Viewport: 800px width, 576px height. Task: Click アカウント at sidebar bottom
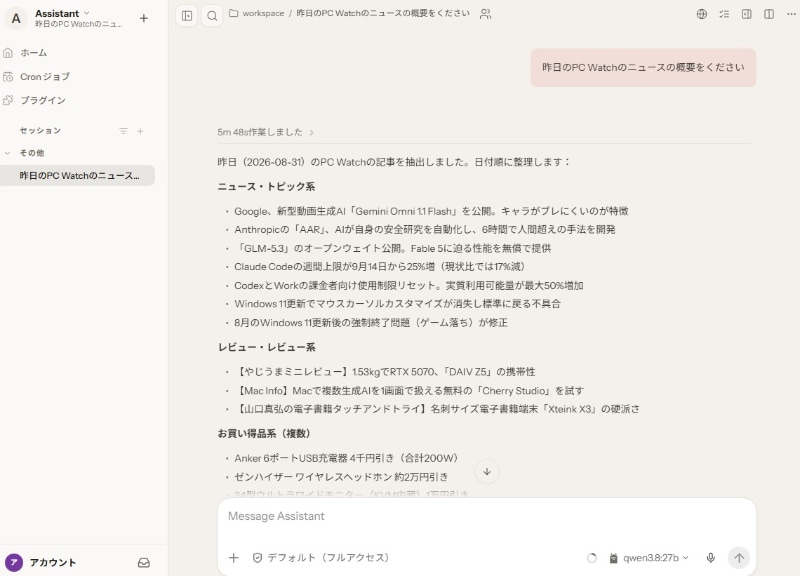(53, 562)
